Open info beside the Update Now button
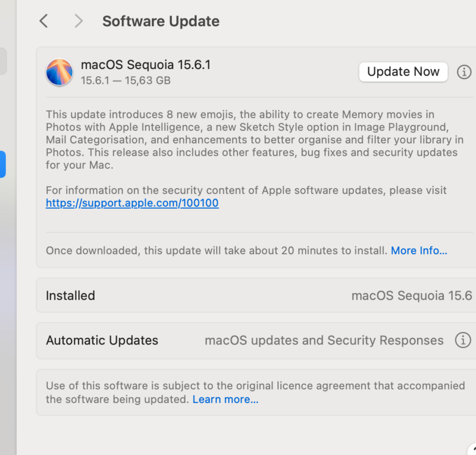The height and width of the screenshot is (455, 476). pyautogui.click(x=464, y=72)
